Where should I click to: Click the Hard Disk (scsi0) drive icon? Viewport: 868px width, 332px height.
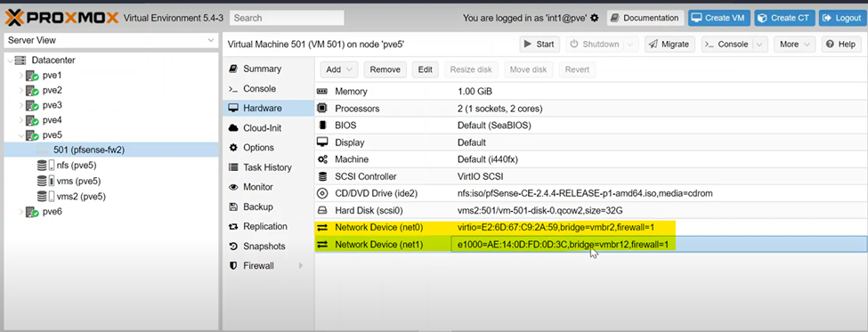[x=322, y=210]
